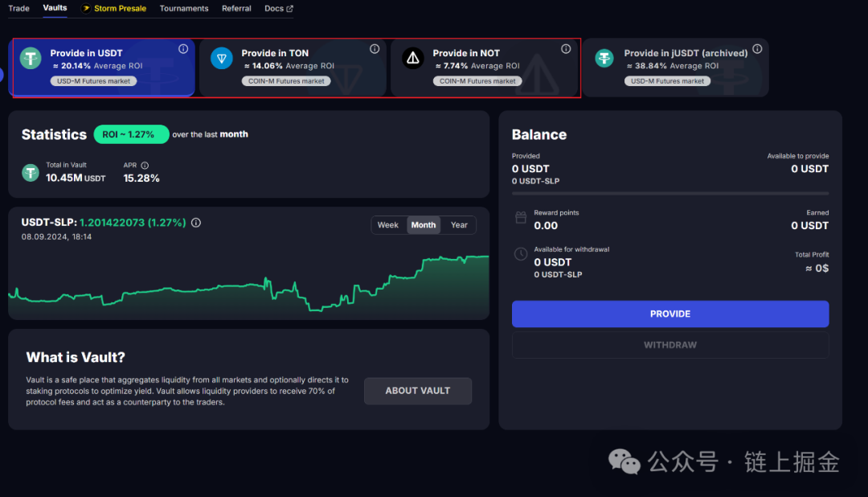Click clock icon beside Available for withdrawal

(x=521, y=254)
